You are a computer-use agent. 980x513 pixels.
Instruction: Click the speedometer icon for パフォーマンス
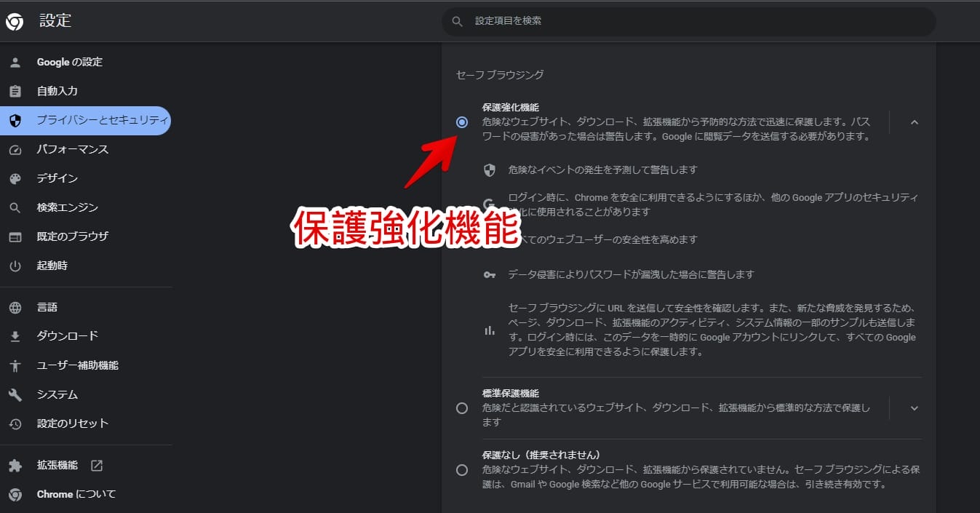(15, 149)
